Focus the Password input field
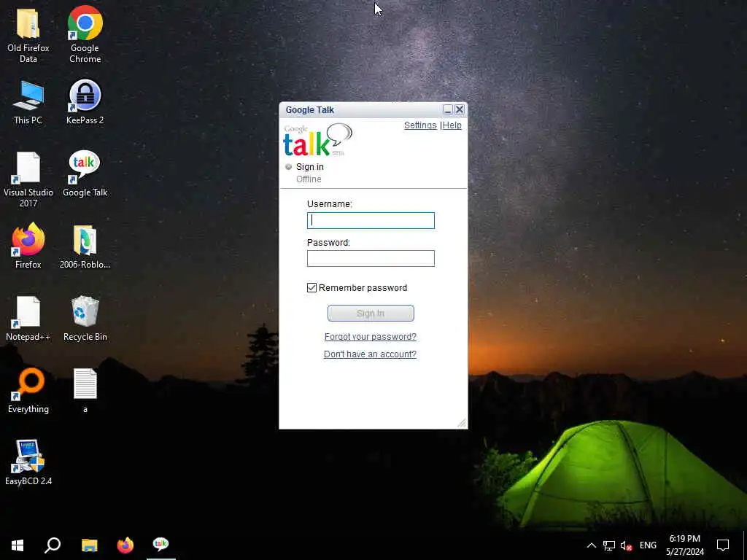Screen dimensions: 747x560 tap(371, 259)
